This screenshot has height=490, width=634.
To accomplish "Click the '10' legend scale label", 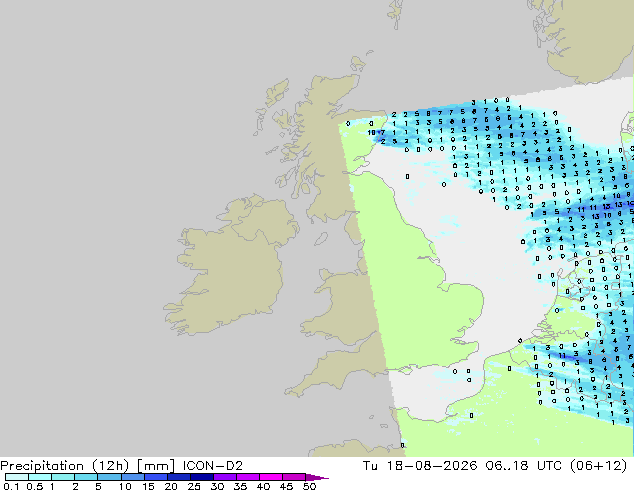I will 125,486.
